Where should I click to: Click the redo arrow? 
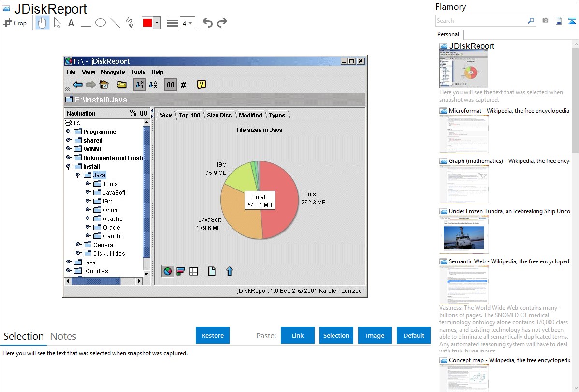point(222,23)
